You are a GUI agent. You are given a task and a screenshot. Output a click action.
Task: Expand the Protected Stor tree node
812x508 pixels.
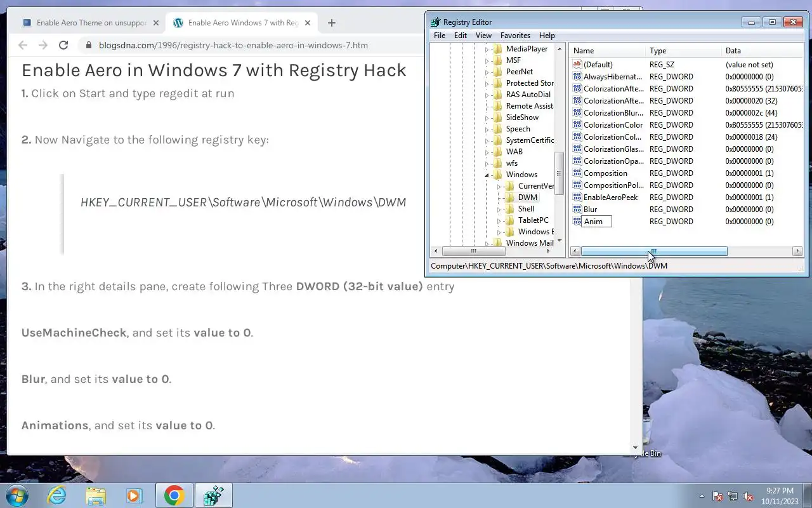(487, 84)
